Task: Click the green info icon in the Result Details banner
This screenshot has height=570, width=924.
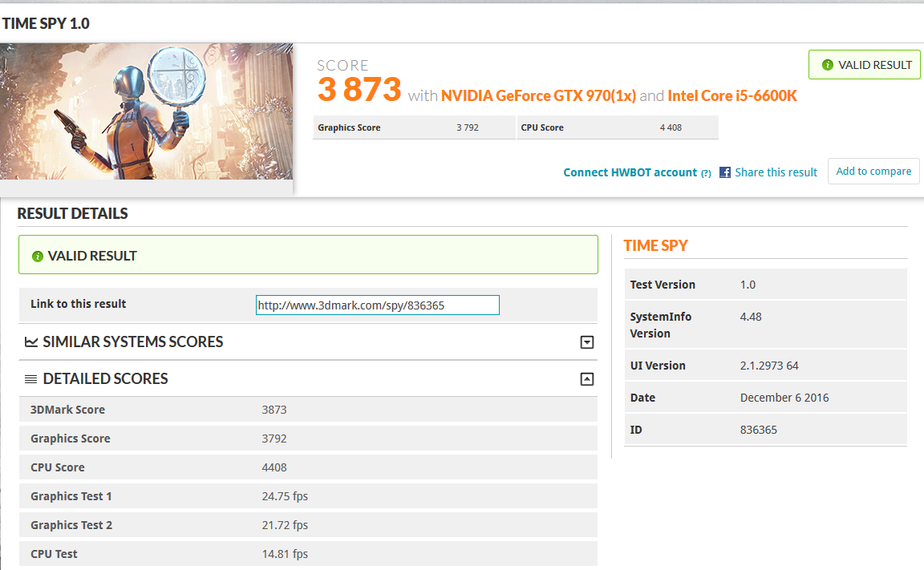Action: 38,257
